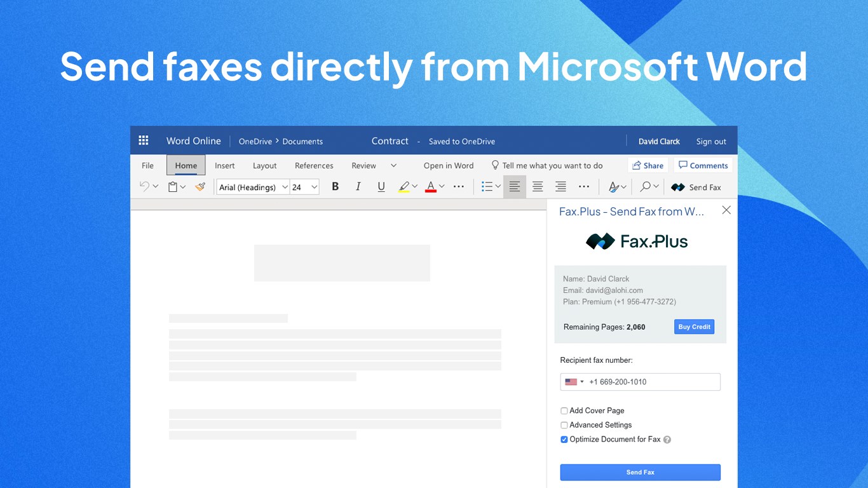
Task: Click the Share button
Action: (x=648, y=165)
